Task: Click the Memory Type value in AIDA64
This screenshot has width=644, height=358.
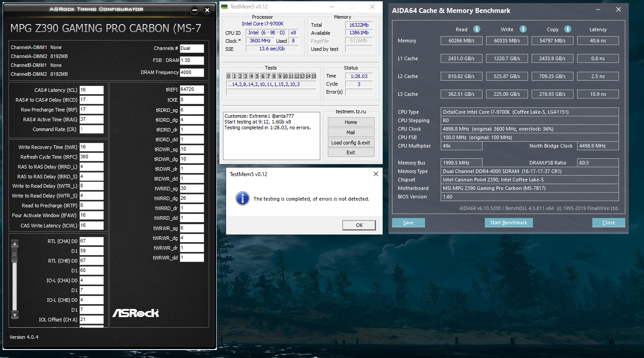Action: 530,171
